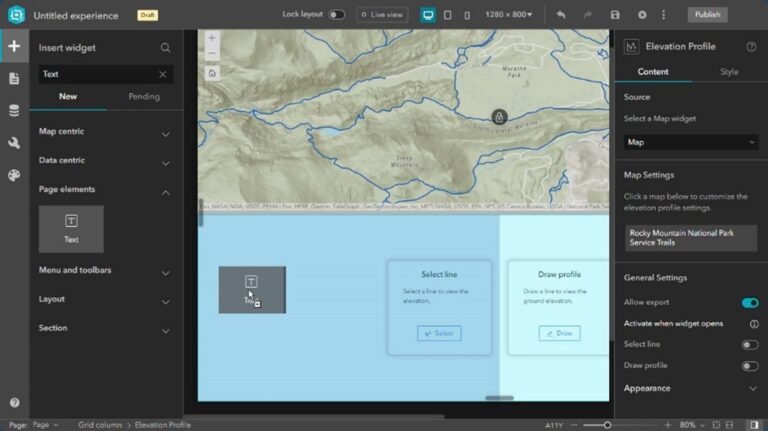Click the Live view button

pyautogui.click(x=383, y=15)
